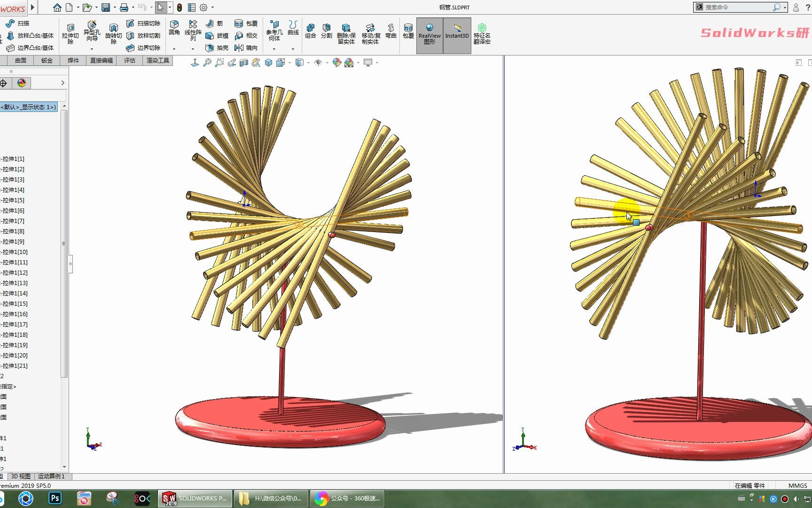Screen dimensions: 812x508
Task: Activate the Select cursor tool
Action: click(x=161, y=8)
